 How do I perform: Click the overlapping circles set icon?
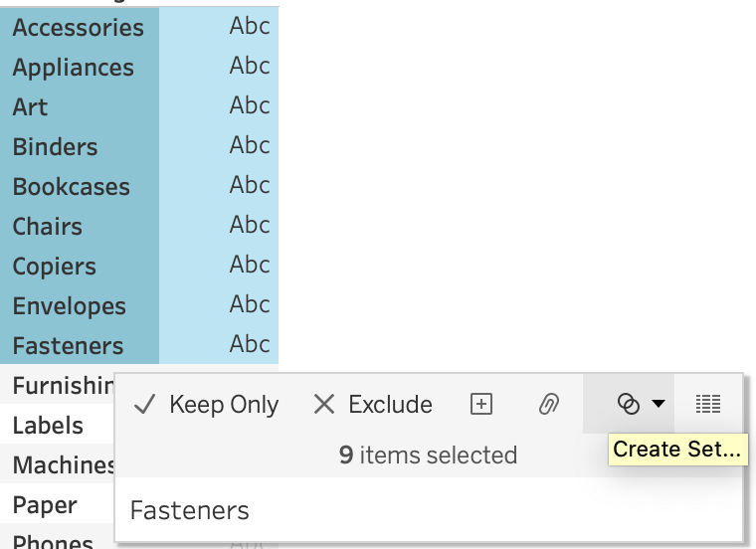(628, 404)
